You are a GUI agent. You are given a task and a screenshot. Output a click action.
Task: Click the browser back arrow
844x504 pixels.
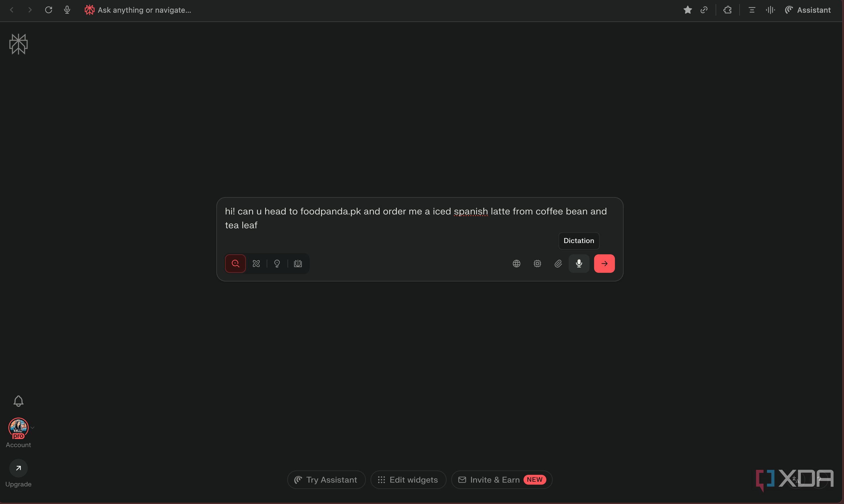[12, 10]
